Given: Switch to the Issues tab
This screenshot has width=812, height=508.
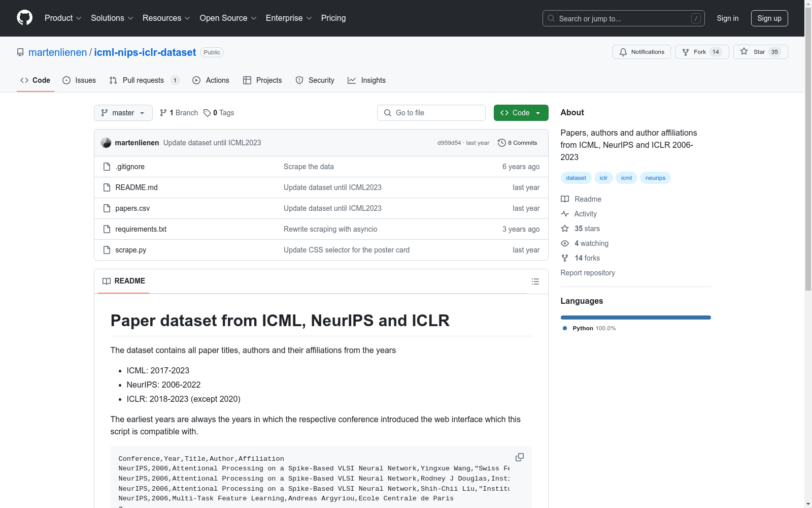Looking at the screenshot, I should (x=79, y=80).
